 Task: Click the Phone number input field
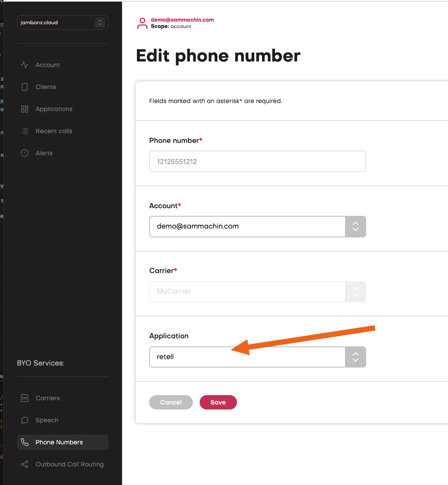[x=257, y=162]
